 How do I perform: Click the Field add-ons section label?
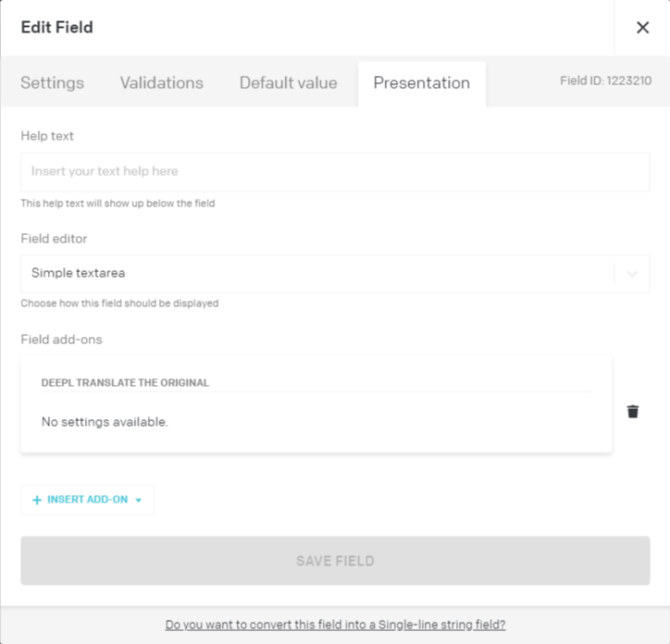tap(61, 340)
